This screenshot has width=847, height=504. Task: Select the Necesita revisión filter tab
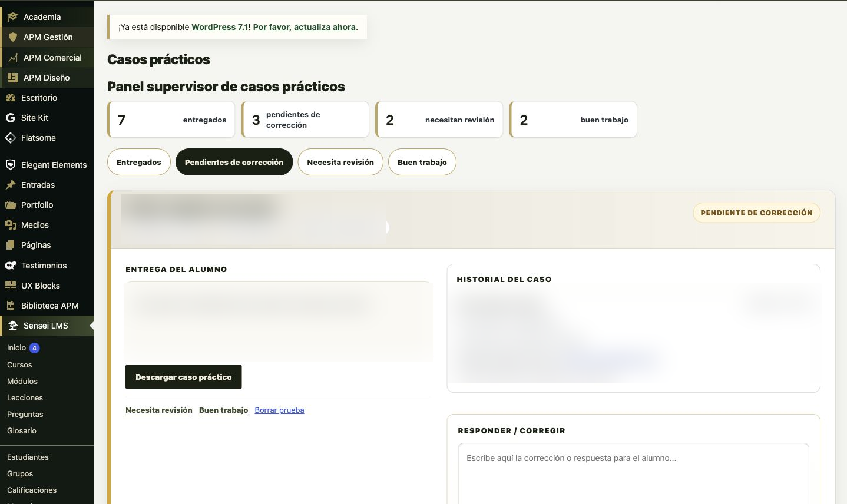(x=340, y=162)
